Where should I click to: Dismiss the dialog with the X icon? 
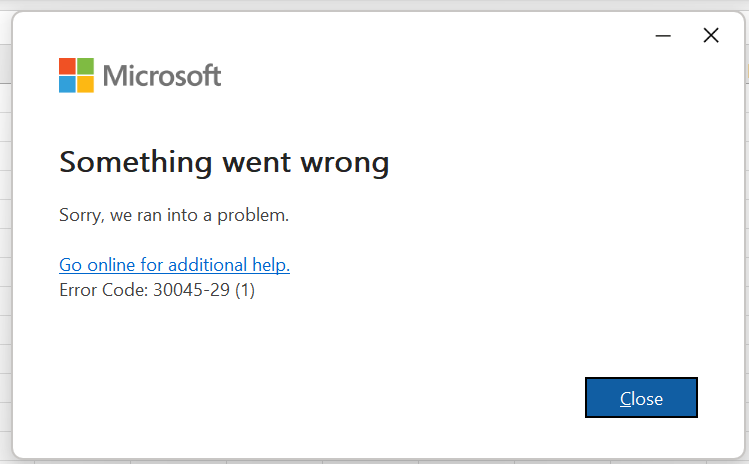tap(711, 36)
